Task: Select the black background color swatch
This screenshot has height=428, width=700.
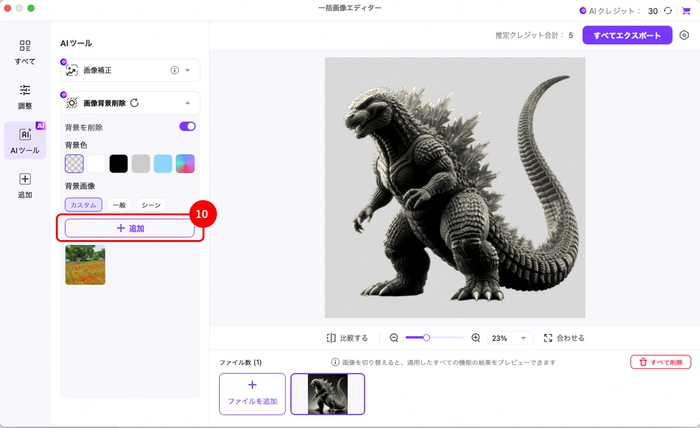Action: (x=118, y=164)
